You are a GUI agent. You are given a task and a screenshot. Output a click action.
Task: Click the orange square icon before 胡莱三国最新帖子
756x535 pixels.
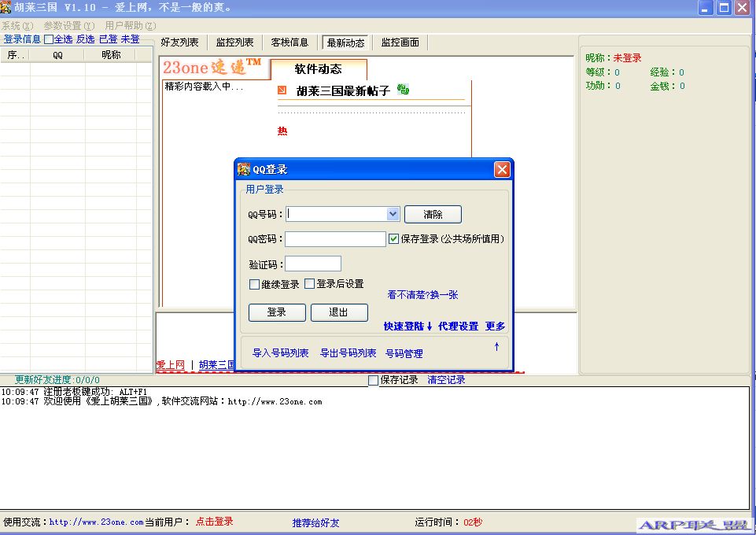[x=282, y=90]
